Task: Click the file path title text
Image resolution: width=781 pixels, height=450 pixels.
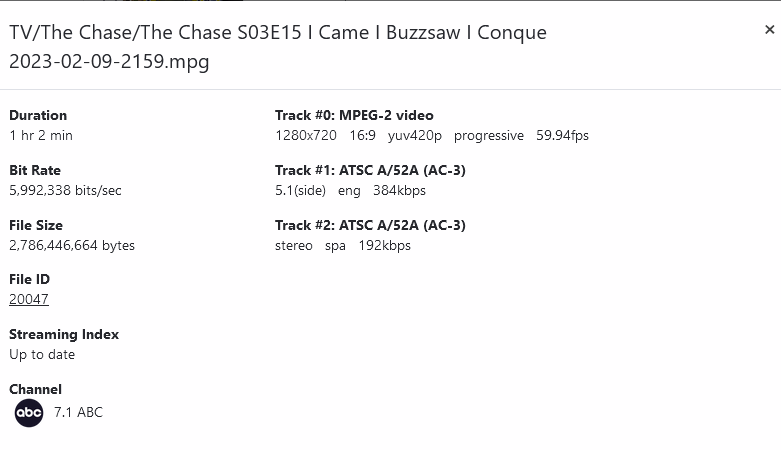Action: tap(277, 46)
